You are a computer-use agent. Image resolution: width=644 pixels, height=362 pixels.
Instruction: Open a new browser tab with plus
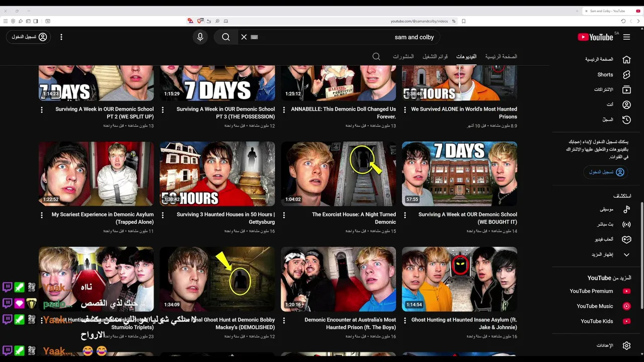577,11
